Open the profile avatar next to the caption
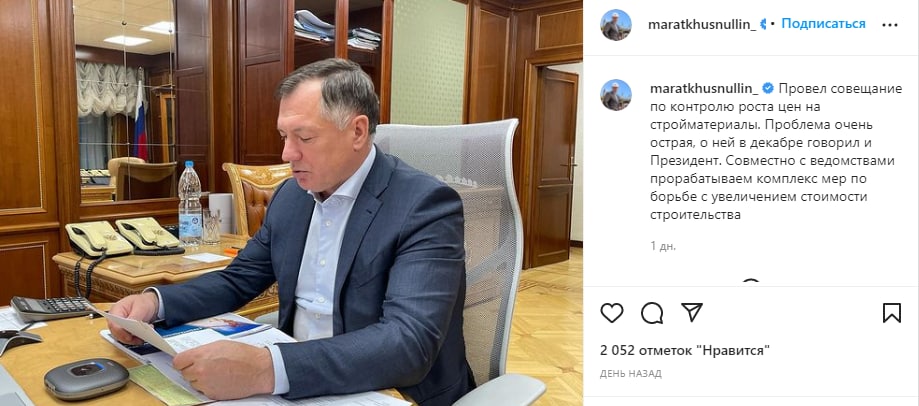 click(x=616, y=95)
